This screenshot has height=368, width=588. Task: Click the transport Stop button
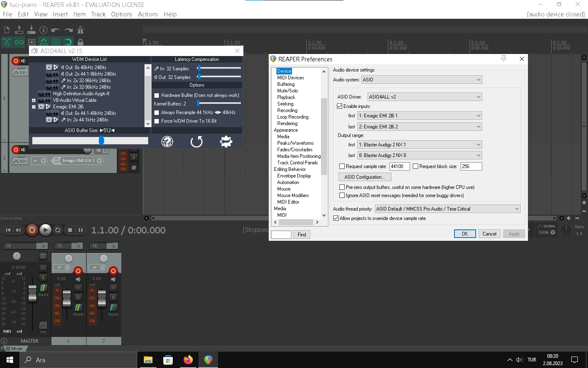click(x=70, y=230)
